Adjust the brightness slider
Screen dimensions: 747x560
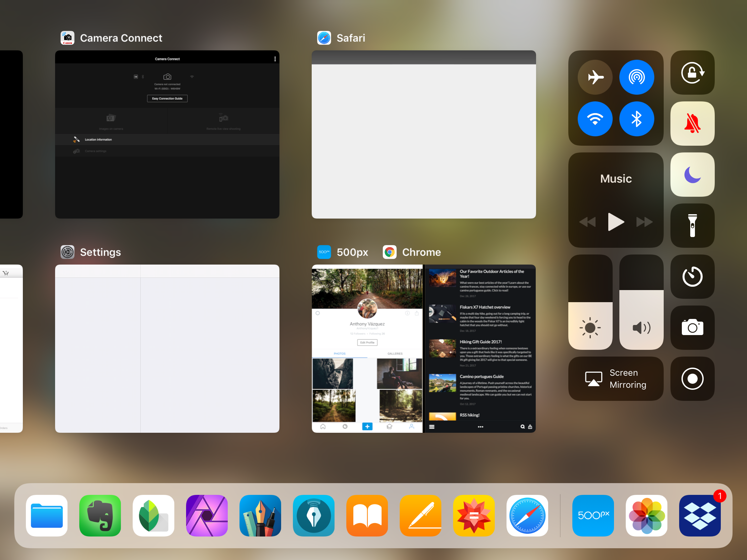coord(590,302)
